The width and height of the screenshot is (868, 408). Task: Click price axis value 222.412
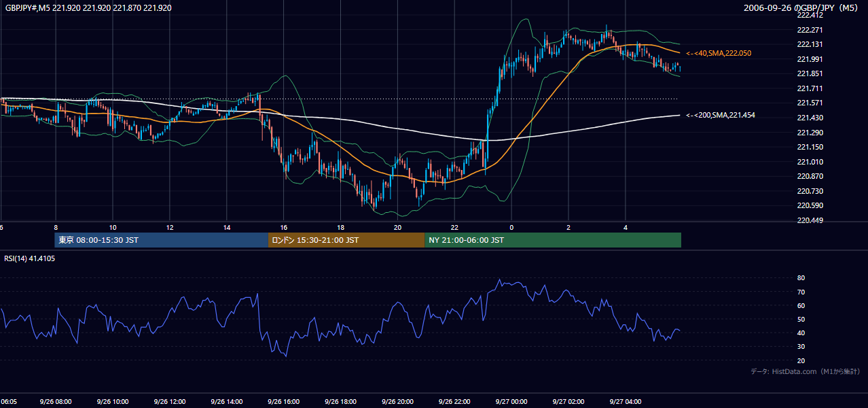pyautogui.click(x=810, y=15)
